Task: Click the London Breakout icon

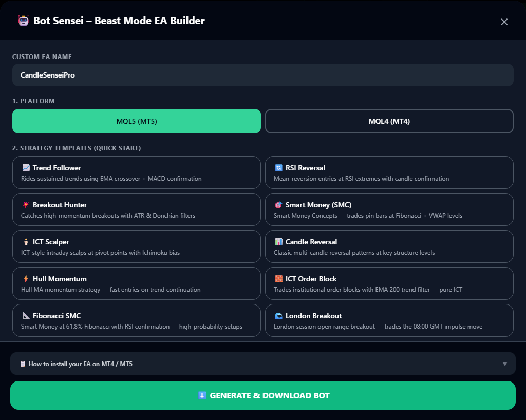Action: [x=278, y=316]
